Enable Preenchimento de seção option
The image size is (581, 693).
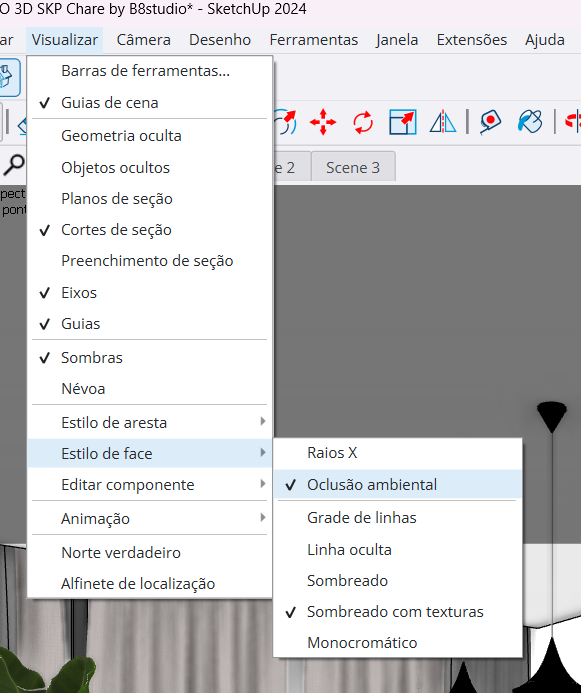[x=150, y=261]
